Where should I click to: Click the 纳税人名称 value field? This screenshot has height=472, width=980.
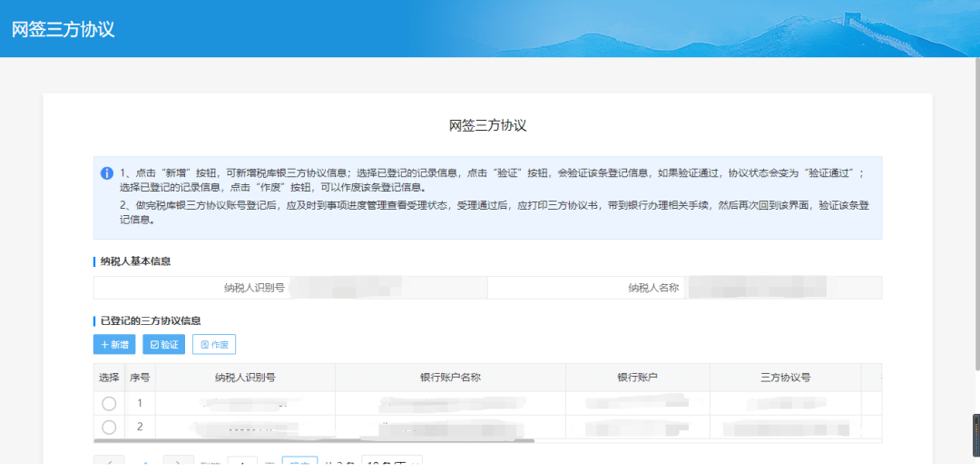coord(783,288)
